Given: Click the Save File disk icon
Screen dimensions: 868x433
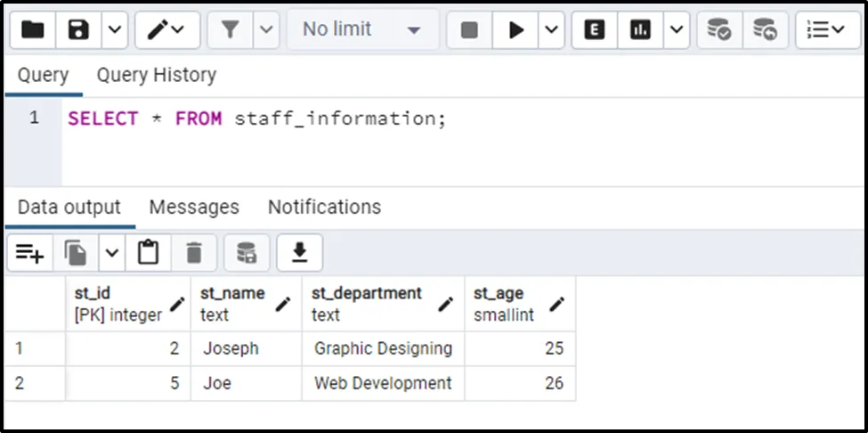Looking at the screenshot, I should [79, 30].
